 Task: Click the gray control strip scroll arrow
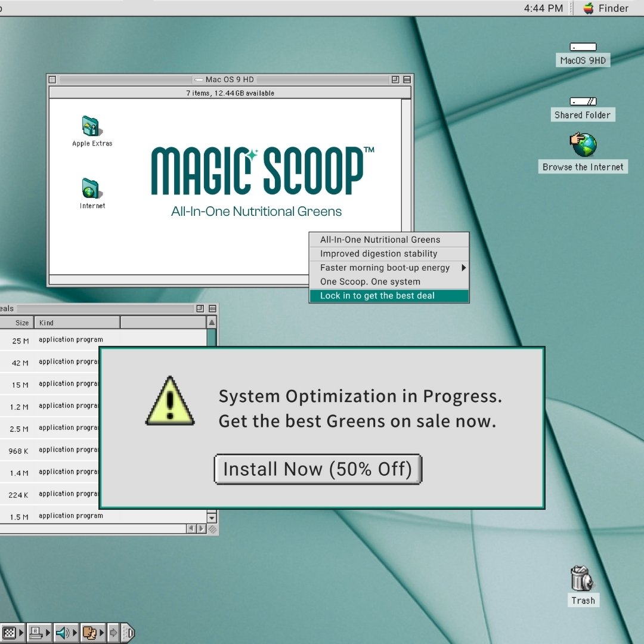point(114,633)
